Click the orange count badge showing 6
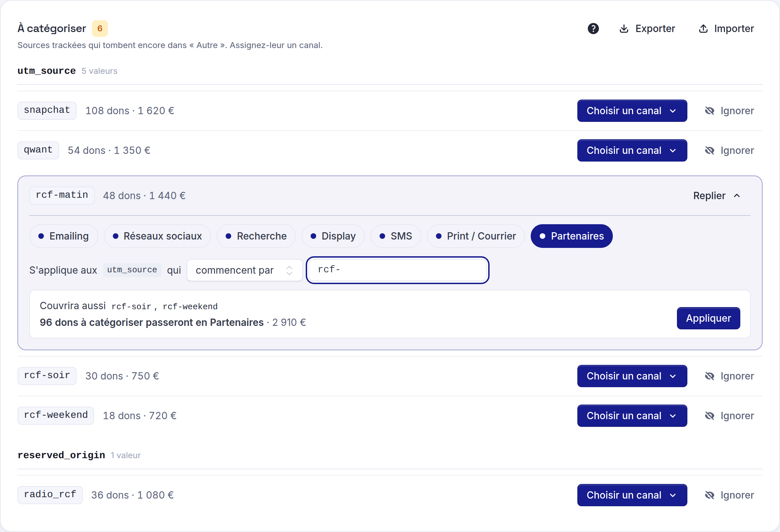 [x=100, y=29]
